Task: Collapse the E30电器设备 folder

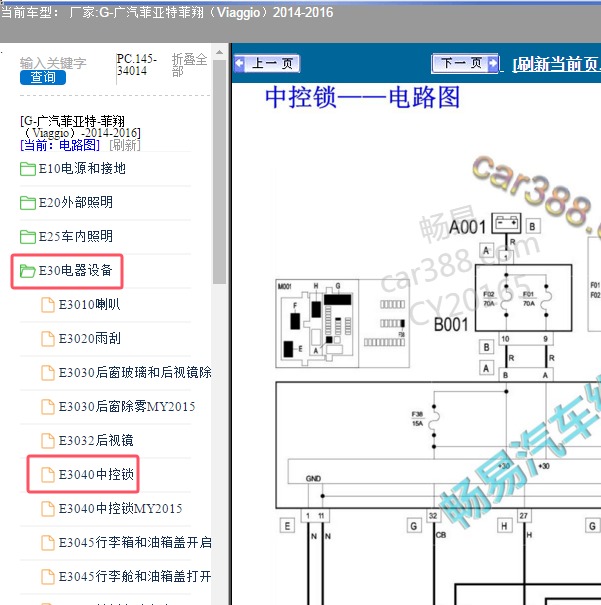Action: pos(76,270)
